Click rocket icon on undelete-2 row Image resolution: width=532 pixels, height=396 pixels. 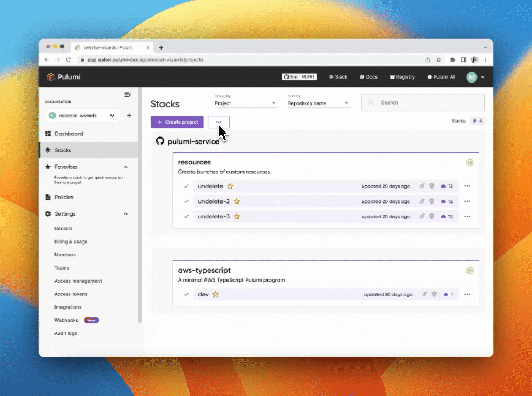[x=422, y=201]
